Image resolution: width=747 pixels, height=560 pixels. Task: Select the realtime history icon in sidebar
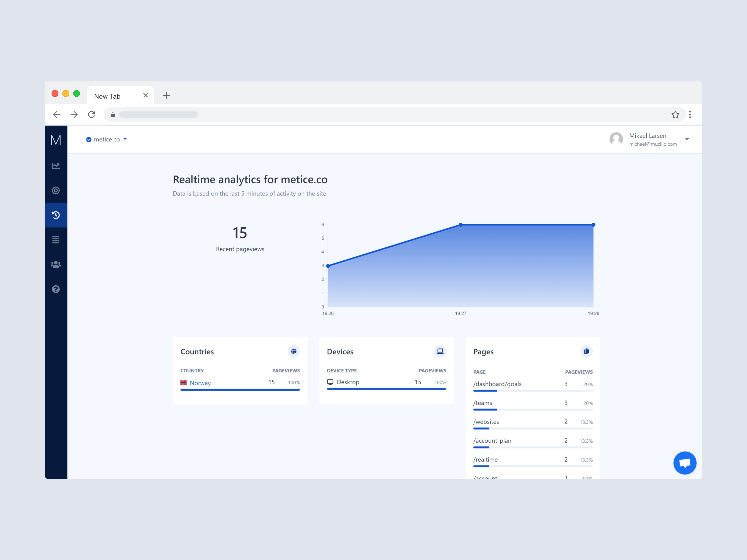pyautogui.click(x=56, y=215)
